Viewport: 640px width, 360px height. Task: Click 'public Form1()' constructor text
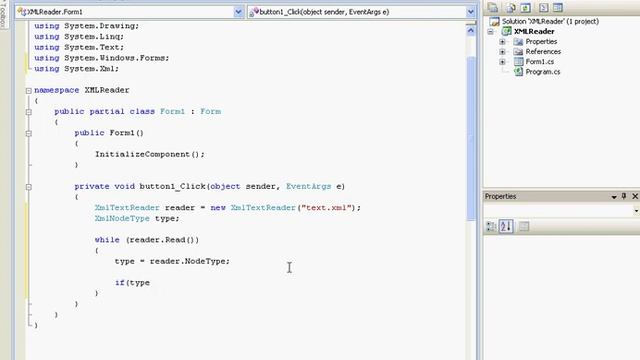pos(109,133)
